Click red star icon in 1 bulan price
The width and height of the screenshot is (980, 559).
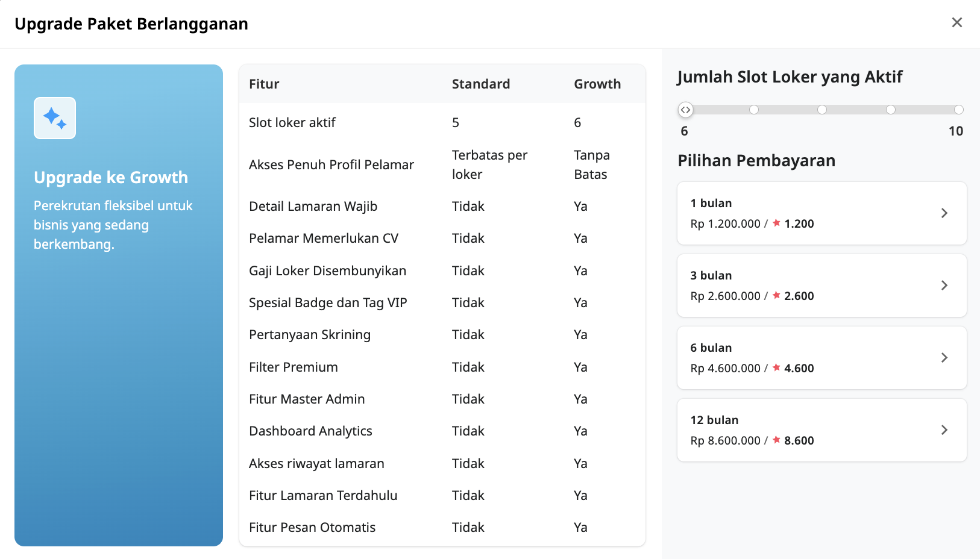[x=776, y=223]
